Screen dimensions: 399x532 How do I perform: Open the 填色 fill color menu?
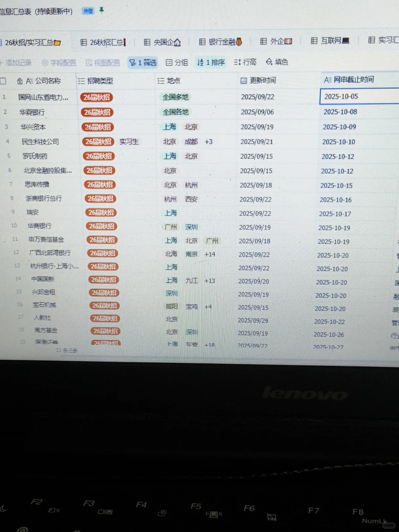pos(277,62)
